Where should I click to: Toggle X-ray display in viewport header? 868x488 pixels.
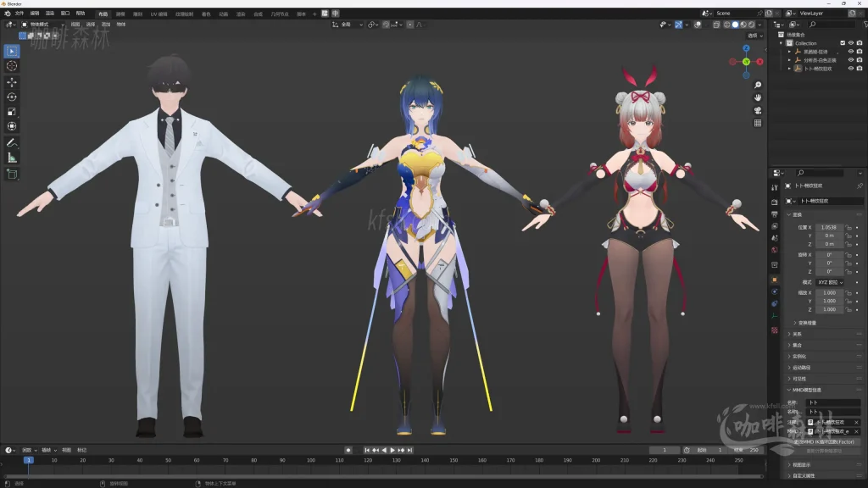pyautogui.click(x=716, y=25)
